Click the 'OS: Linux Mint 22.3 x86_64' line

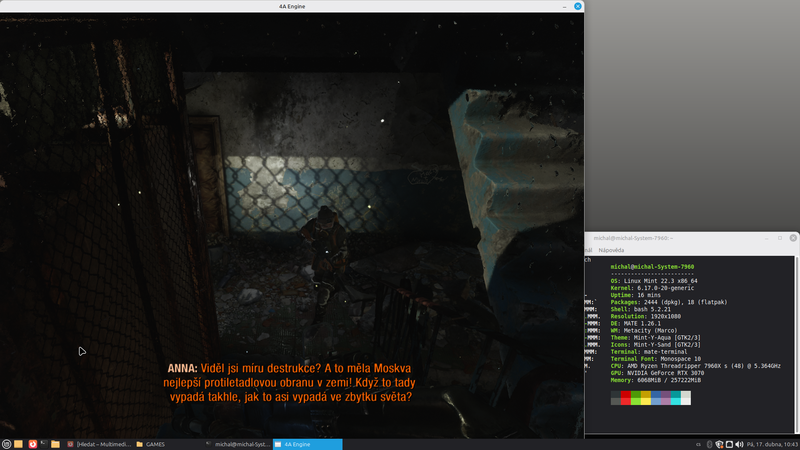pos(654,281)
